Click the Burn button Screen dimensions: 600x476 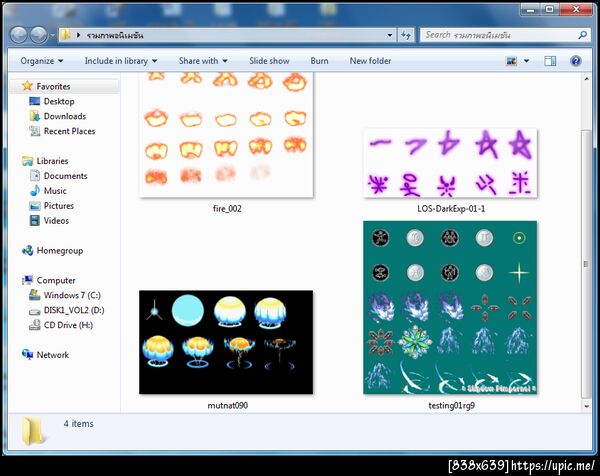319,61
